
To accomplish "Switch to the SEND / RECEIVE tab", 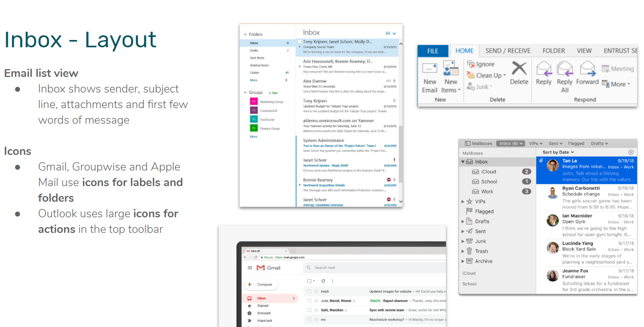I will (x=508, y=51).
